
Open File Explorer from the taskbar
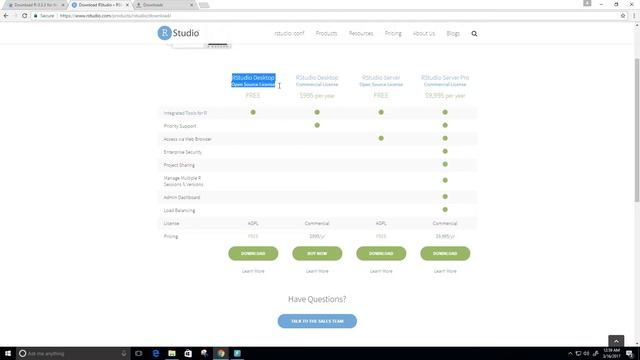point(172,353)
